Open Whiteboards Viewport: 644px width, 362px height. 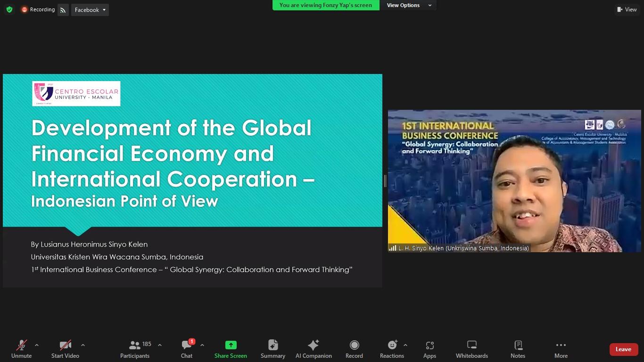[472, 349]
